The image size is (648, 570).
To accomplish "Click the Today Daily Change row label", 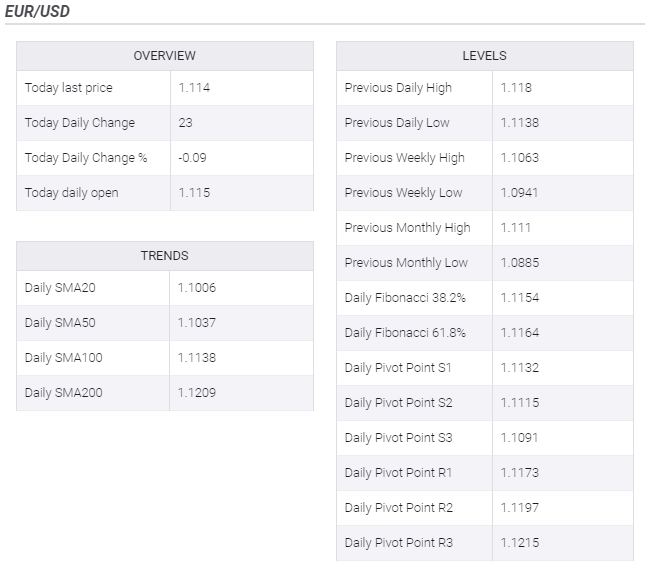I will (80, 123).
